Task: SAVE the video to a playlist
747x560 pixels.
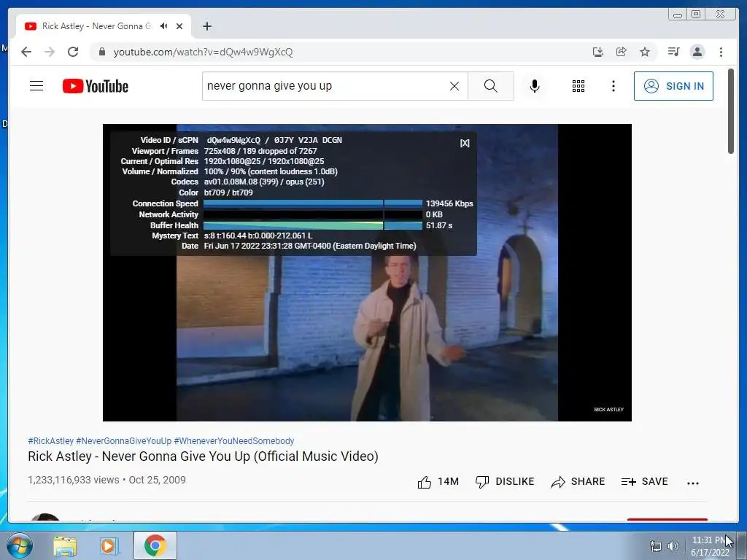Action: [645, 482]
